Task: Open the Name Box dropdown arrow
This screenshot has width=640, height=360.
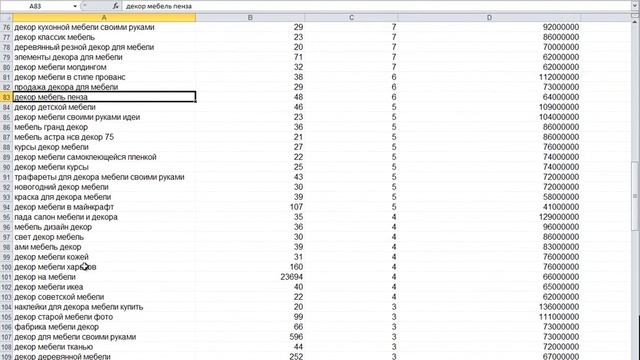Action: pyautogui.click(x=75, y=6)
